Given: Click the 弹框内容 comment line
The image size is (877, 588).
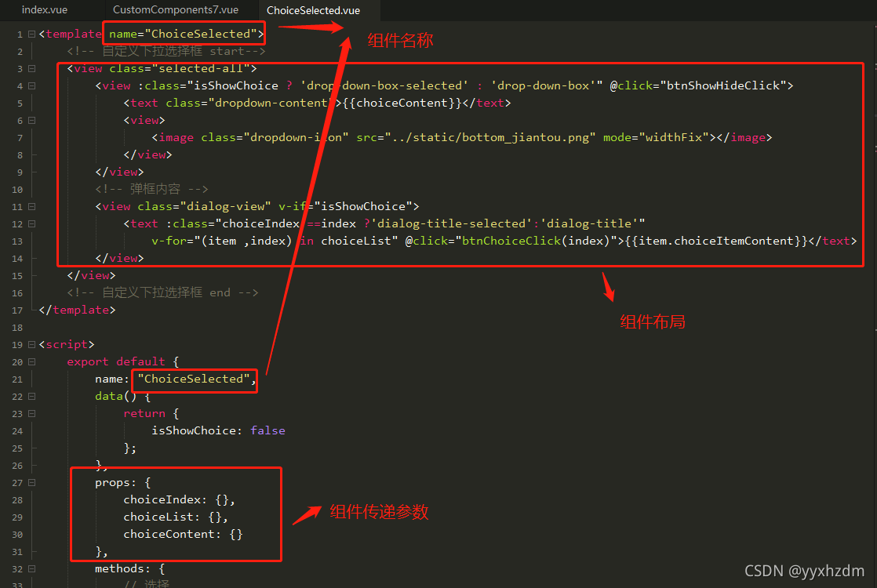Looking at the screenshot, I should point(151,189).
